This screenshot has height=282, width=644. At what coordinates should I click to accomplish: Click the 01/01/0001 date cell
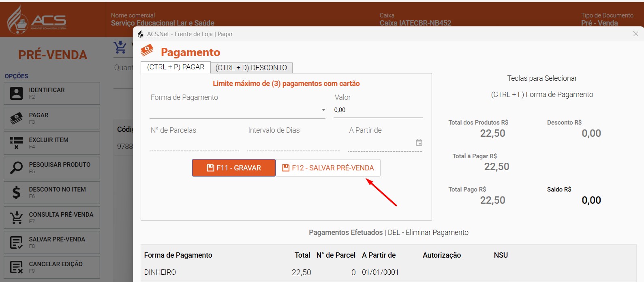380,272
